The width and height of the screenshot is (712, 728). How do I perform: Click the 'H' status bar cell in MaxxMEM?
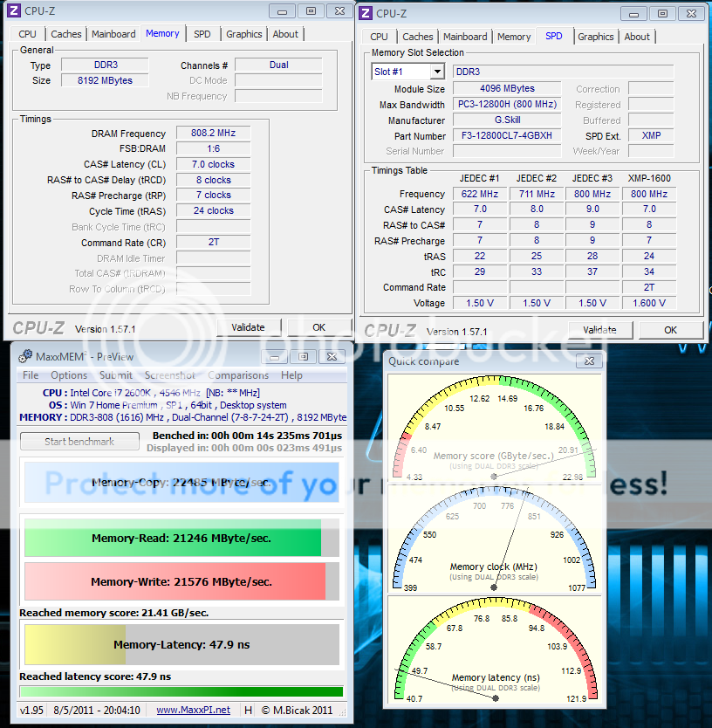click(x=249, y=711)
